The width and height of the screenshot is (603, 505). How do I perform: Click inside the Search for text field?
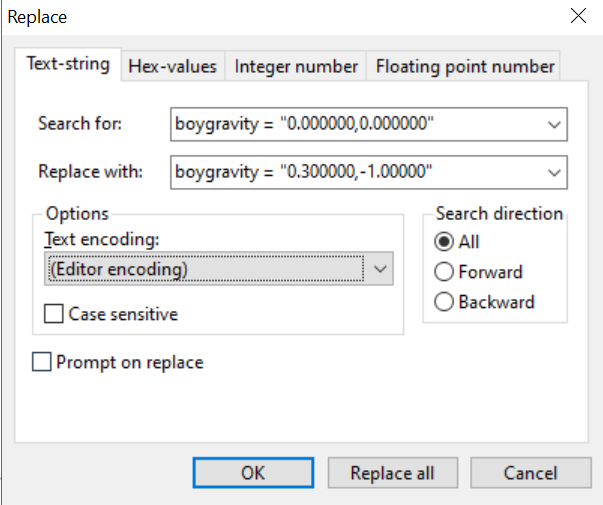click(x=355, y=125)
